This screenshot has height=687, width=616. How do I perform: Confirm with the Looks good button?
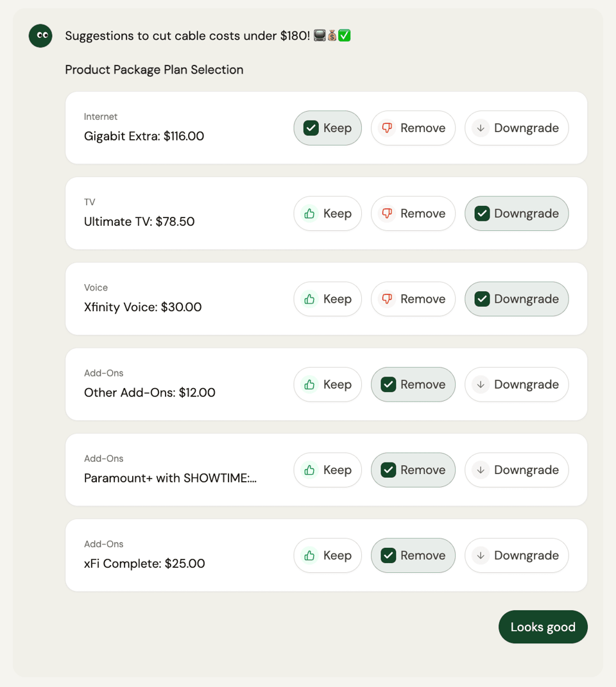543,627
